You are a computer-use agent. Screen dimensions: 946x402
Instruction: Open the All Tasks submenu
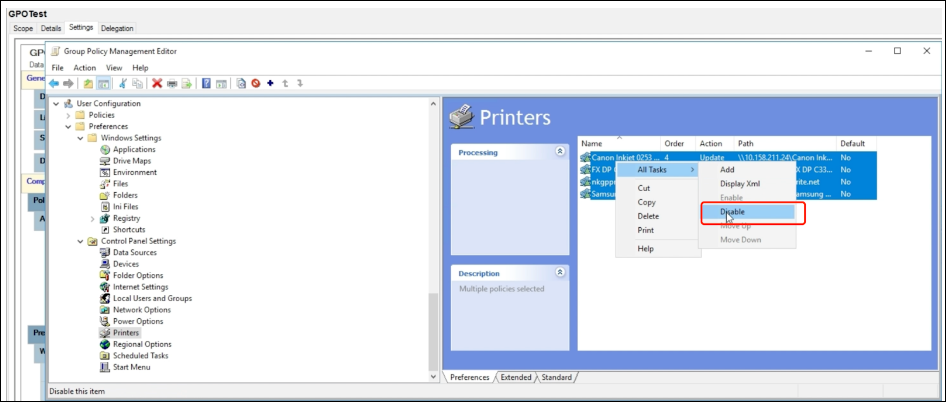[658, 170]
